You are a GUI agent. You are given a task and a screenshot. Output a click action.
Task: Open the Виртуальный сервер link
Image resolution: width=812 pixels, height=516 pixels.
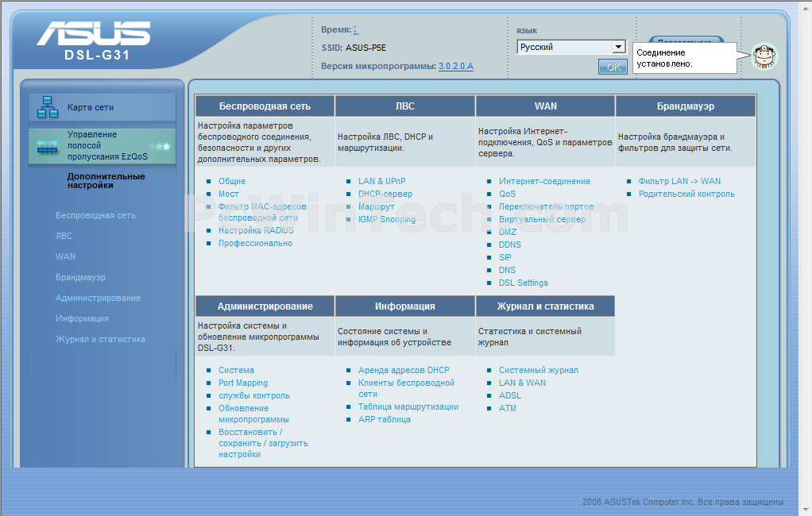pos(542,219)
